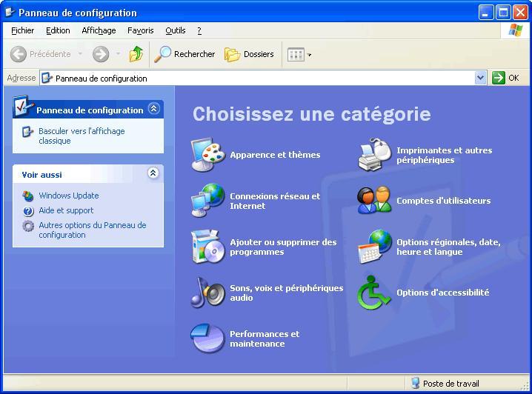
Task: Minimize the Panneau de configuration window
Action: click(x=486, y=13)
